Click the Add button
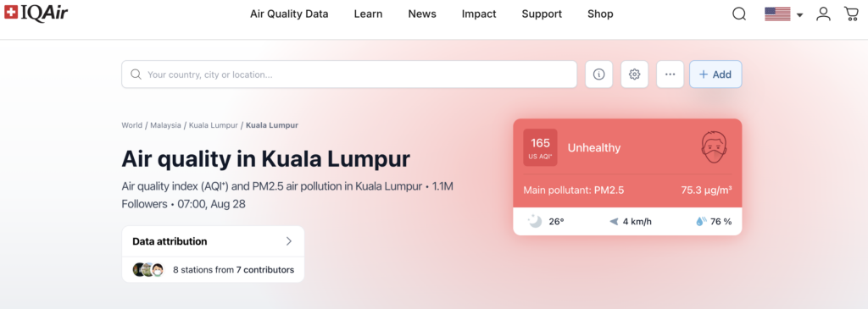 click(715, 74)
